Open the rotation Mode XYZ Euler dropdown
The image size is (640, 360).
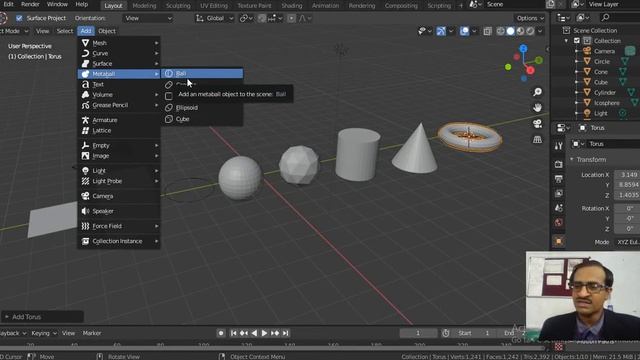627,242
